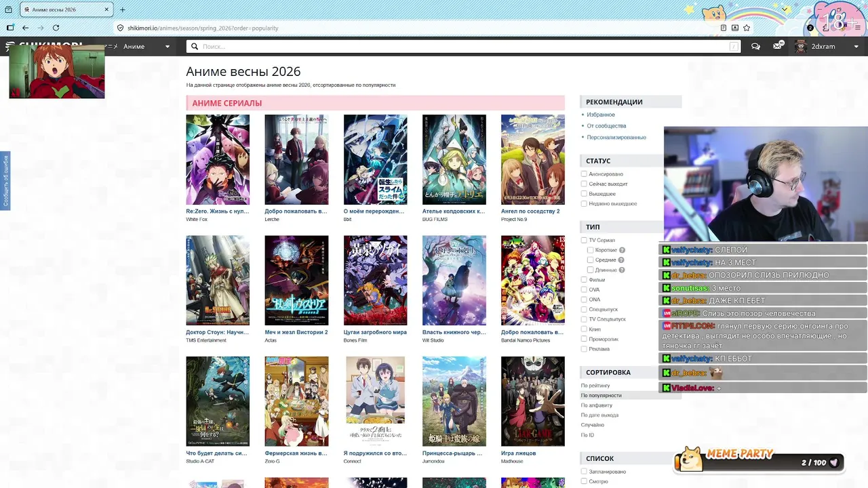Image resolution: width=868 pixels, height=488 pixels.
Task: Open the mail envelope notifications
Action: tap(778, 46)
